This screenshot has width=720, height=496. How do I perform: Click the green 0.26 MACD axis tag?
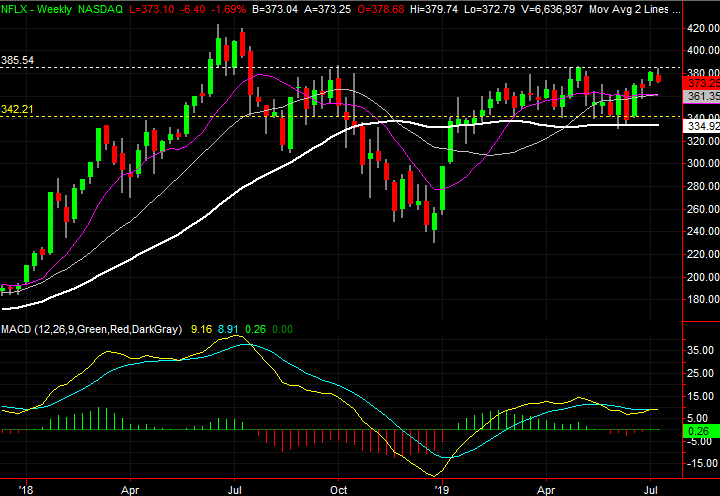702,431
